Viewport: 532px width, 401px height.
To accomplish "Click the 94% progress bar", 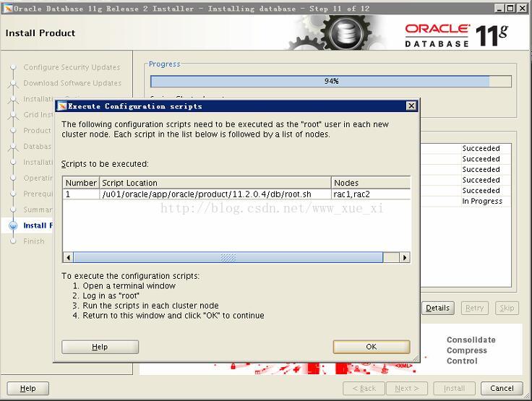I will click(x=331, y=82).
